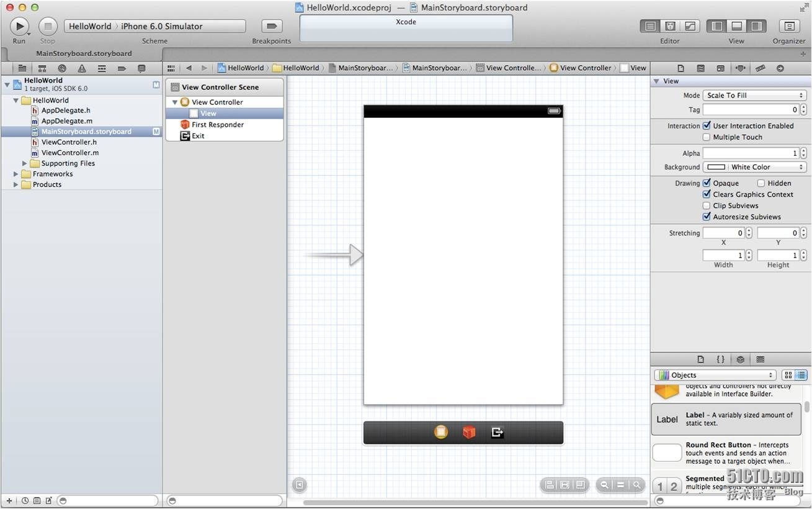Click the Stop button
The image size is (812, 509).
click(48, 26)
